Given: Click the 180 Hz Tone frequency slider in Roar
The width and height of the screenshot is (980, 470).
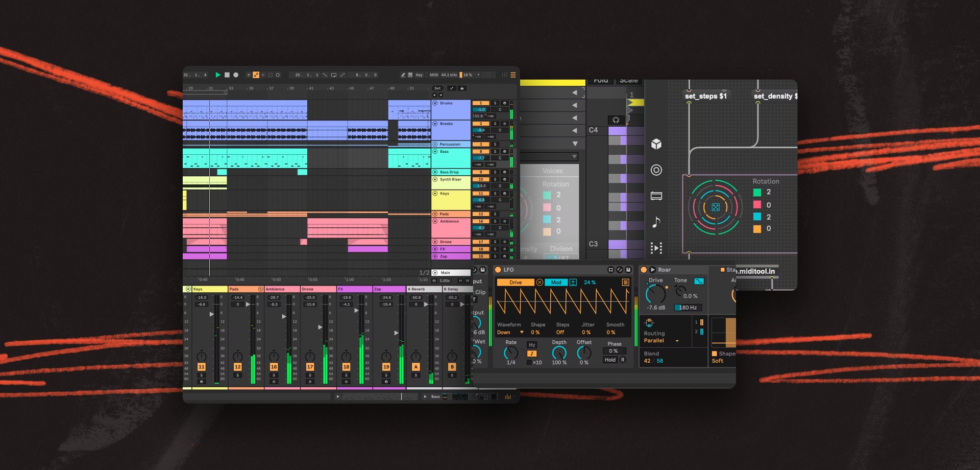Looking at the screenshot, I should click(x=688, y=308).
